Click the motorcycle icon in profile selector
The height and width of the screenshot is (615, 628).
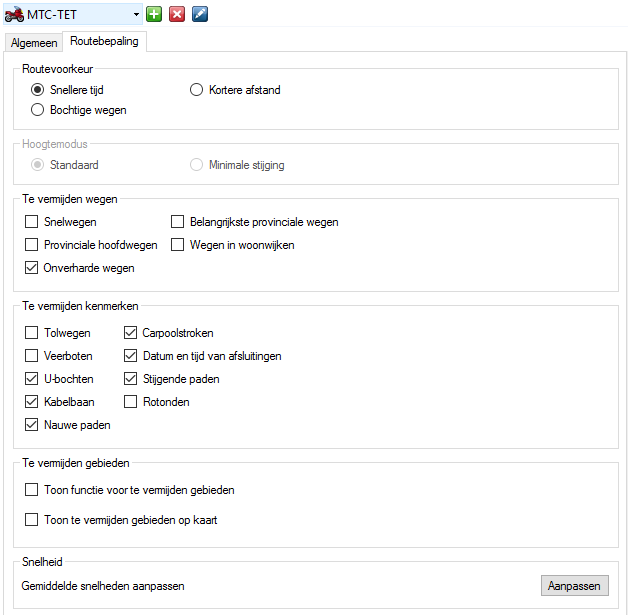(14, 15)
